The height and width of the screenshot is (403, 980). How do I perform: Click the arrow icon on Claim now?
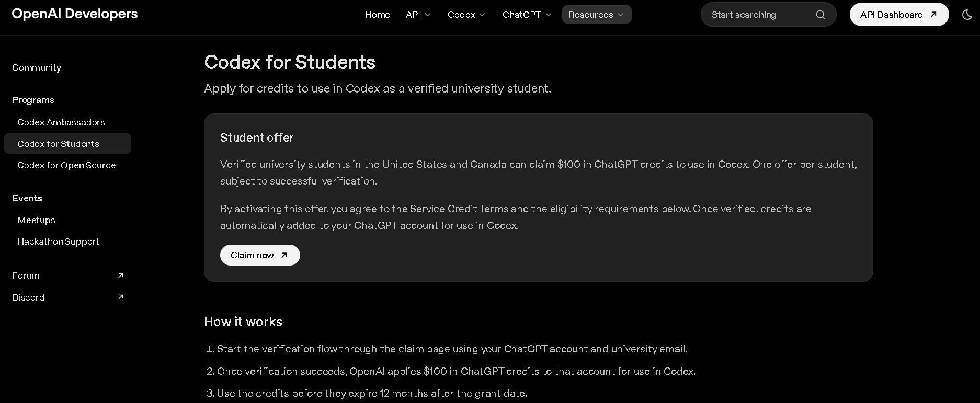pyautogui.click(x=284, y=255)
